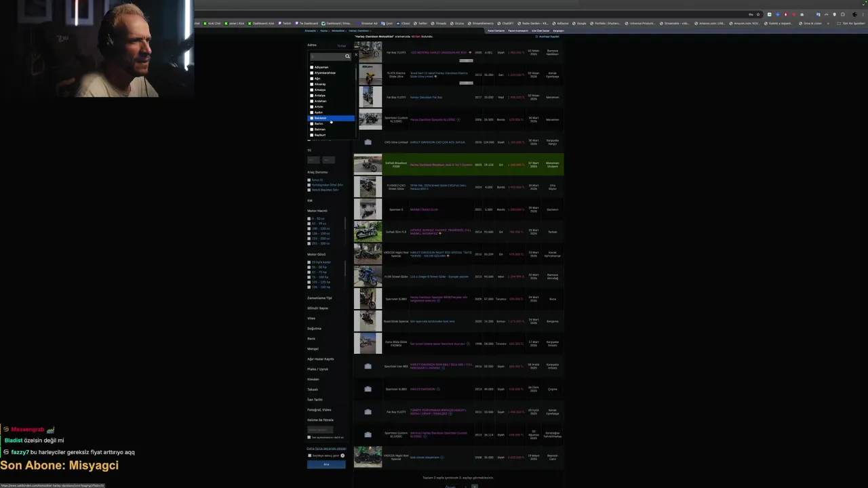Image resolution: width=868 pixels, height=488 pixels.
Task: Close the city dropdown with the X
Action: click(355, 56)
